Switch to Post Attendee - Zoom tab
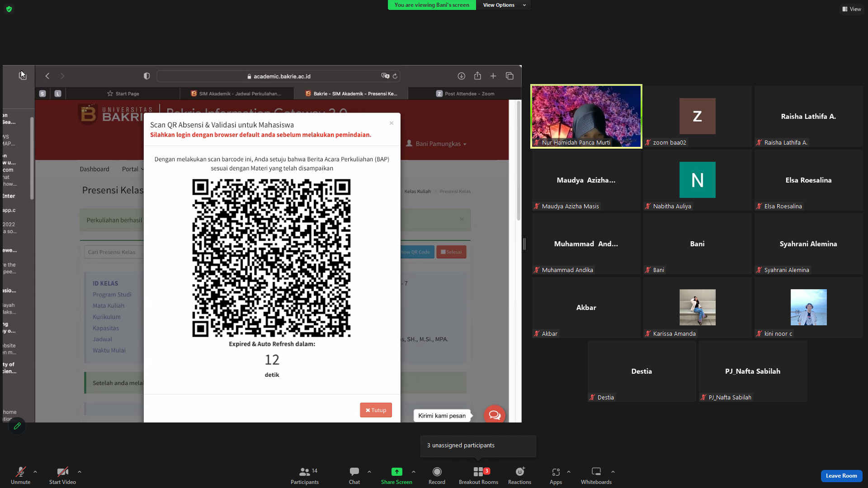The image size is (868, 488). (465, 94)
